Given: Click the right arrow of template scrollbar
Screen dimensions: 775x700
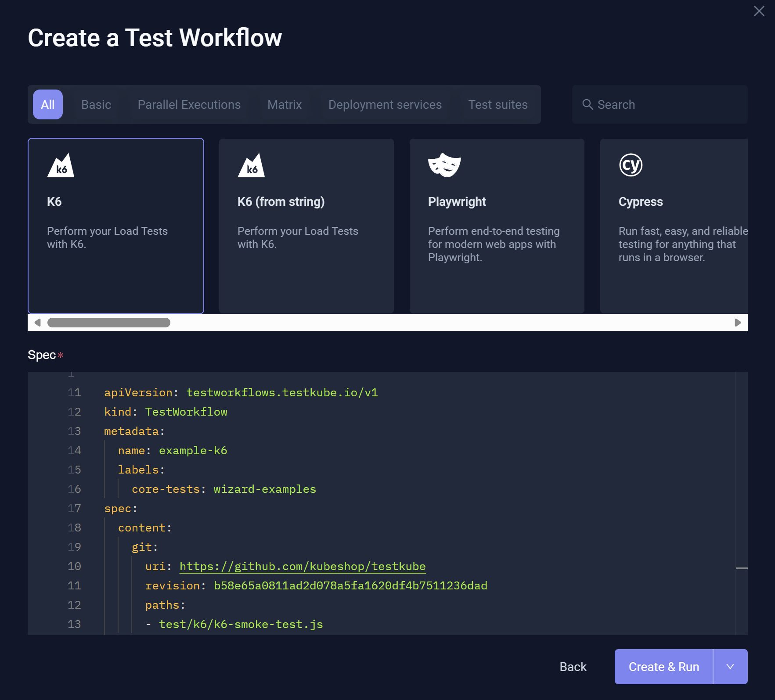Looking at the screenshot, I should tap(738, 323).
